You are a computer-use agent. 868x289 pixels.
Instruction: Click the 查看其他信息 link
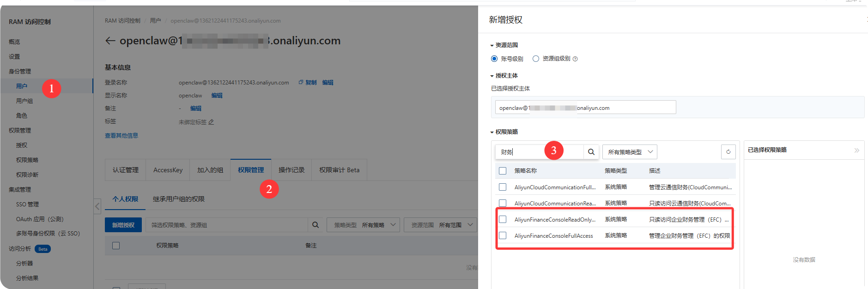coord(121,136)
